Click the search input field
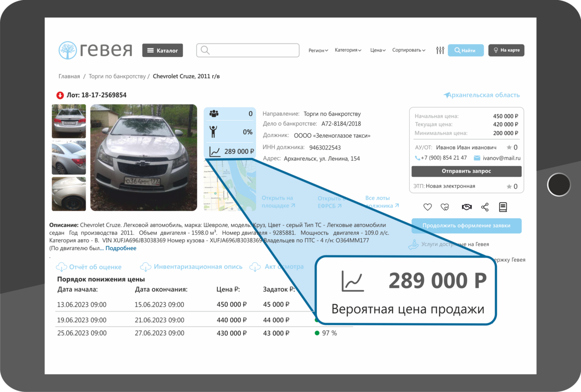The width and height of the screenshot is (581, 392). click(248, 50)
